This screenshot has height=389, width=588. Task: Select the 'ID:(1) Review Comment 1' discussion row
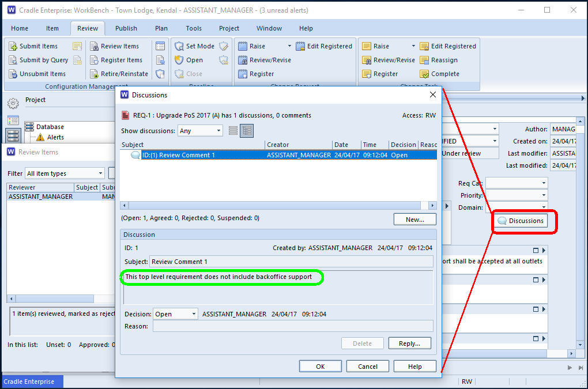tap(278, 155)
